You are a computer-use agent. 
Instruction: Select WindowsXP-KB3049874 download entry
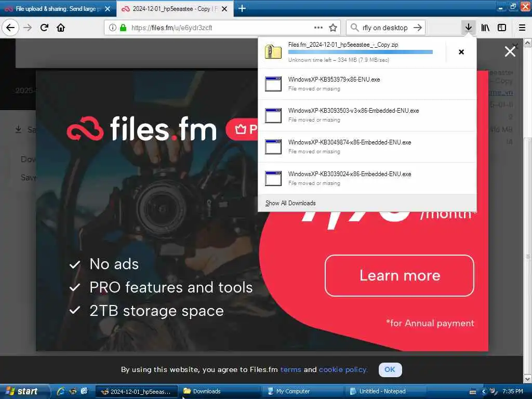coord(367,147)
